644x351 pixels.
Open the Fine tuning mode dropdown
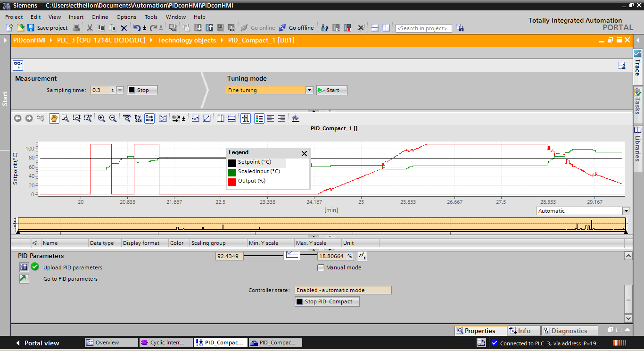point(309,90)
